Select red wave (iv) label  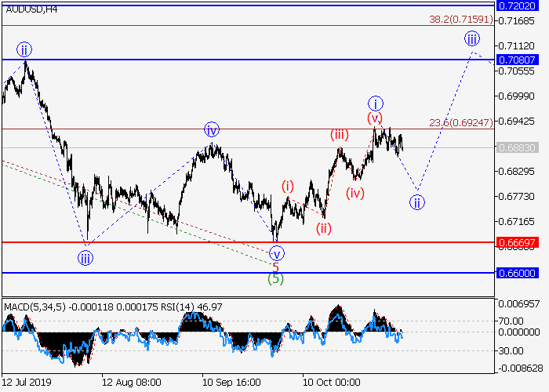coord(355,193)
